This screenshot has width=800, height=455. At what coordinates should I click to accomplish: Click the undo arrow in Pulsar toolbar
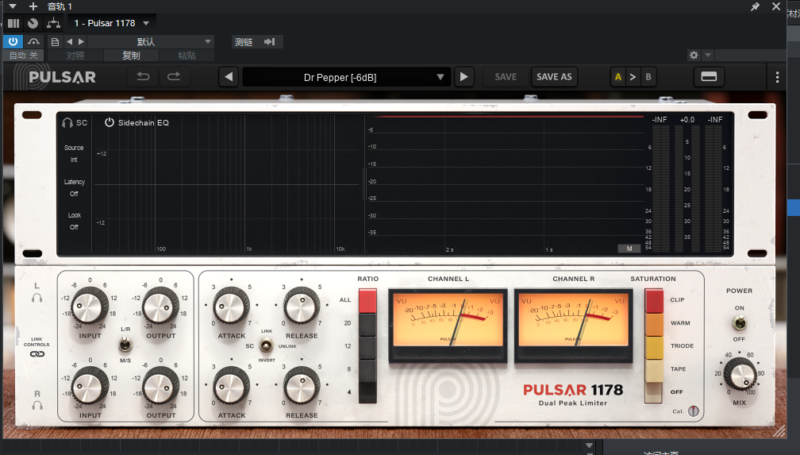tap(143, 77)
